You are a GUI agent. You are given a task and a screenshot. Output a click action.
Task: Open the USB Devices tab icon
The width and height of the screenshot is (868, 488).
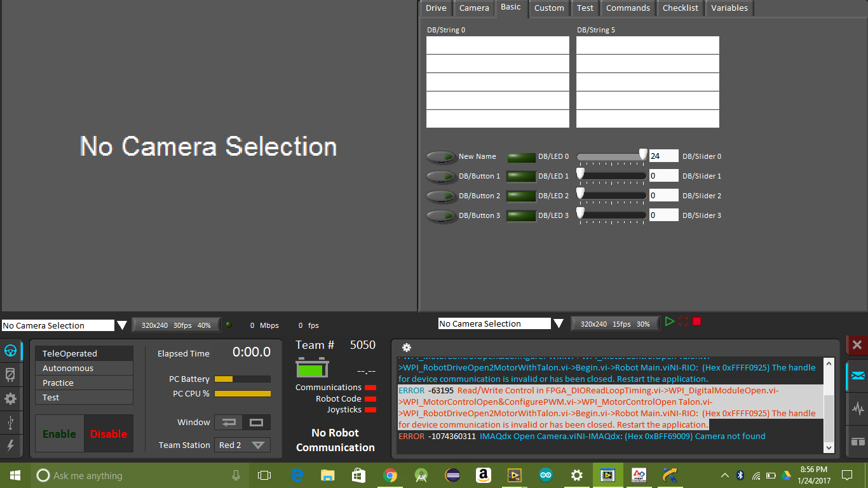[10, 422]
